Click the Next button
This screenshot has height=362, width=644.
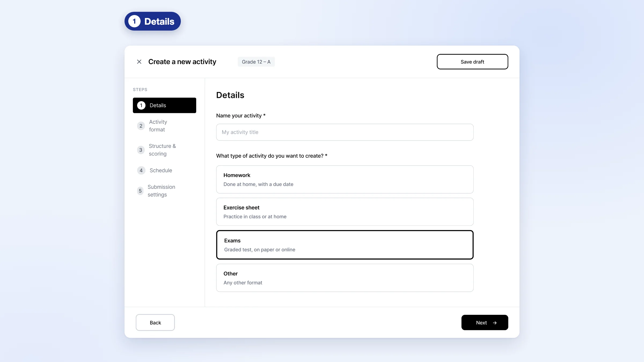point(485,323)
